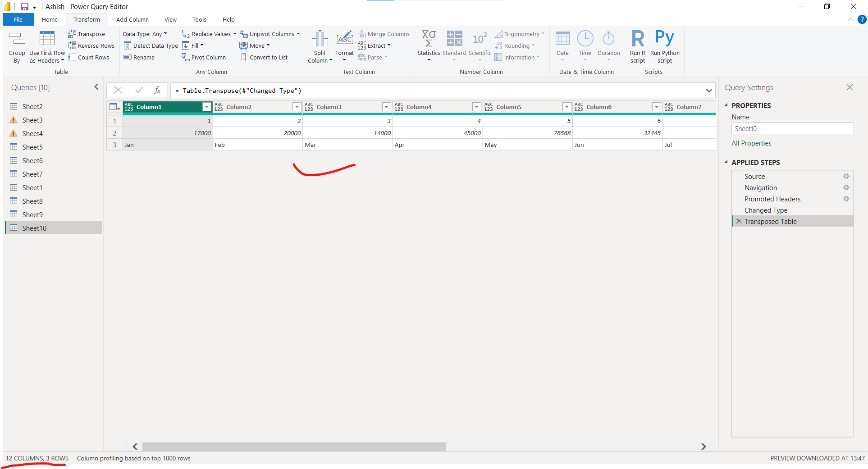Screen dimensions: 868x469
Task: Open the View ribbon tab
Action: point(170,19)
